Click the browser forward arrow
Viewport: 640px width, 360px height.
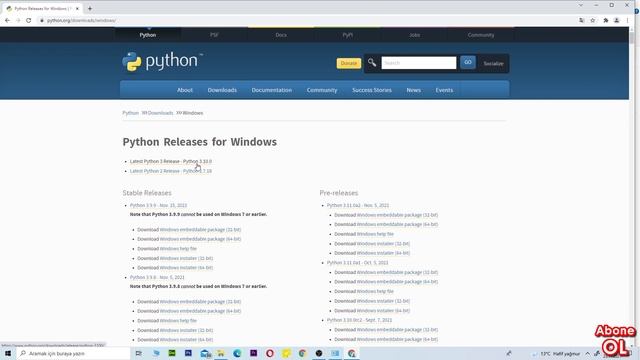click(x=18, y=20)
